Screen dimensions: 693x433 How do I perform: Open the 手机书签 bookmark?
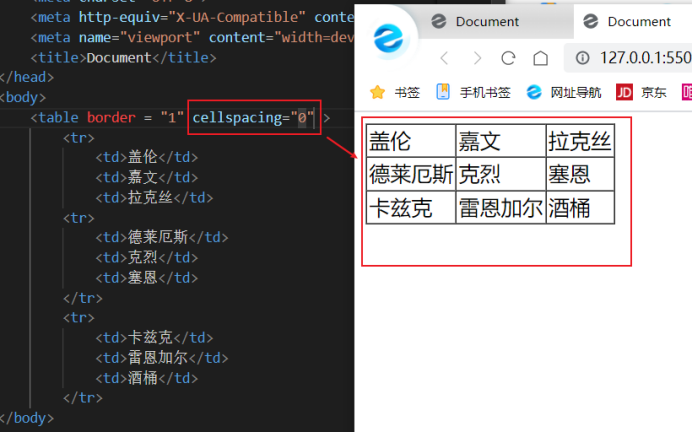point(473,92)
